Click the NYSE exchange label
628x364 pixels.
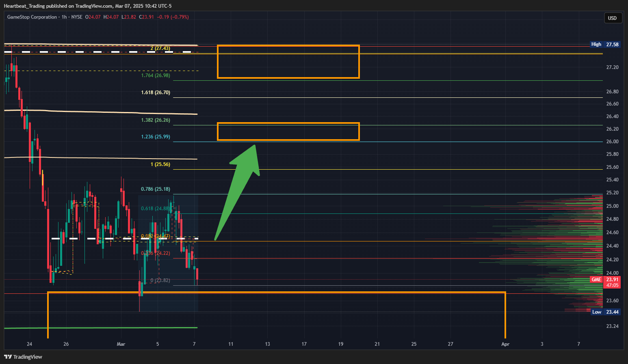pos(77,17)
